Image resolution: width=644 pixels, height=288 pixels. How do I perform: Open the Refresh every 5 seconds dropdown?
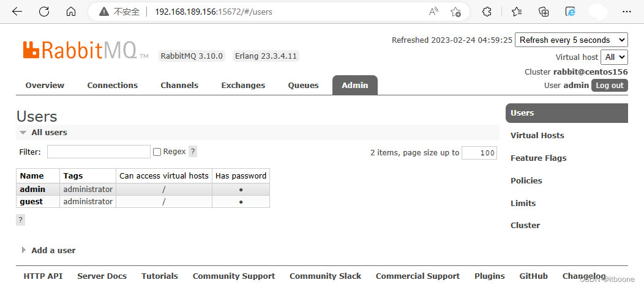click(571, 40)
